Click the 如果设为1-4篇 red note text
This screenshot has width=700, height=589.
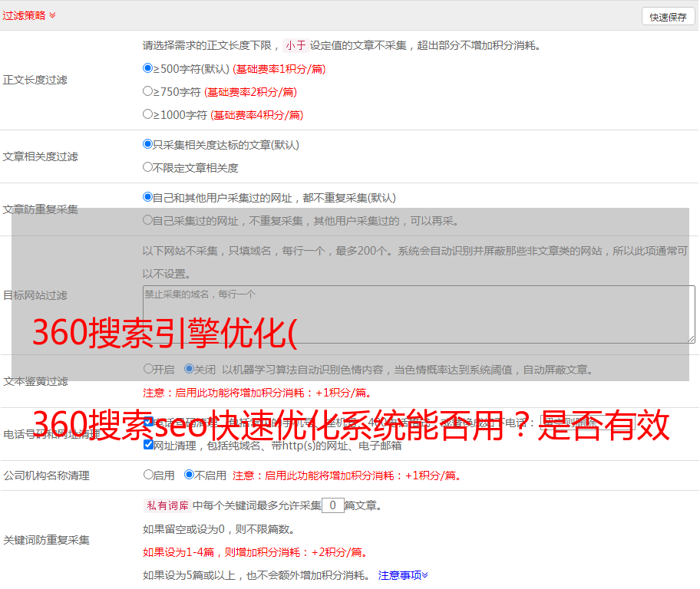tap(256, 552)
